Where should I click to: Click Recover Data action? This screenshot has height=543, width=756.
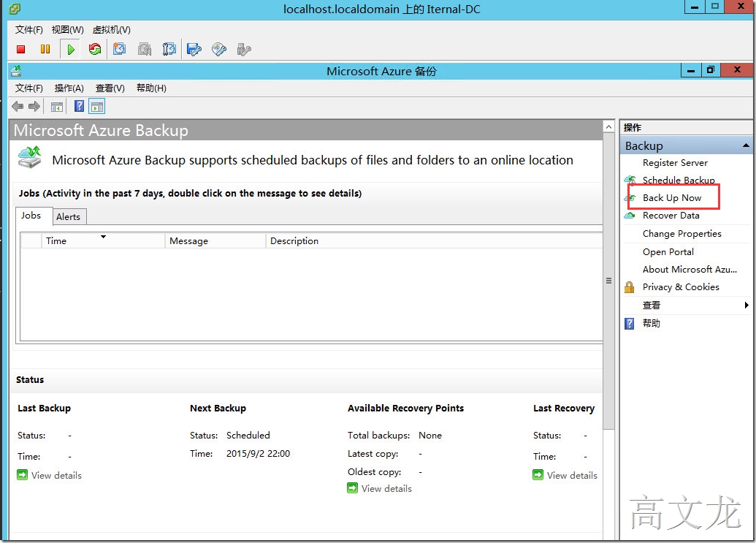(671, 216)
